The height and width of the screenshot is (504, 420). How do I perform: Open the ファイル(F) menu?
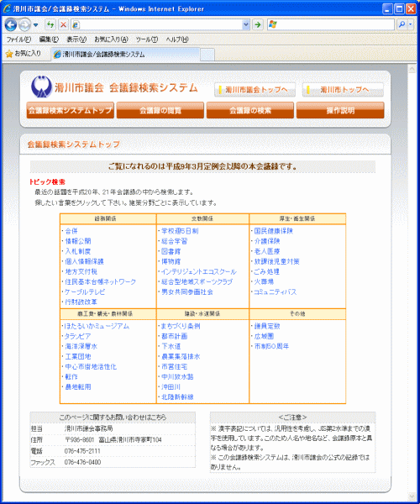18,39
